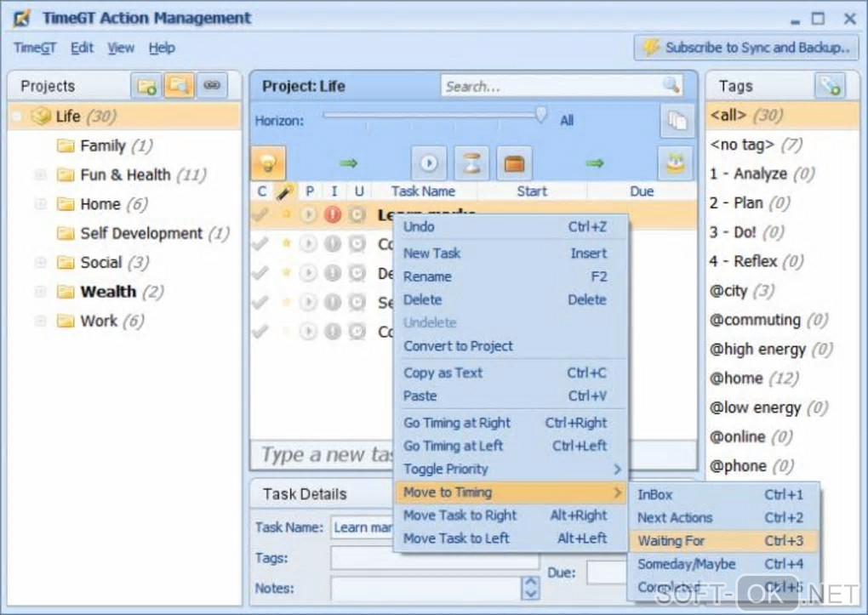Click the Notes field in Task Details

(x=426, y=588)
